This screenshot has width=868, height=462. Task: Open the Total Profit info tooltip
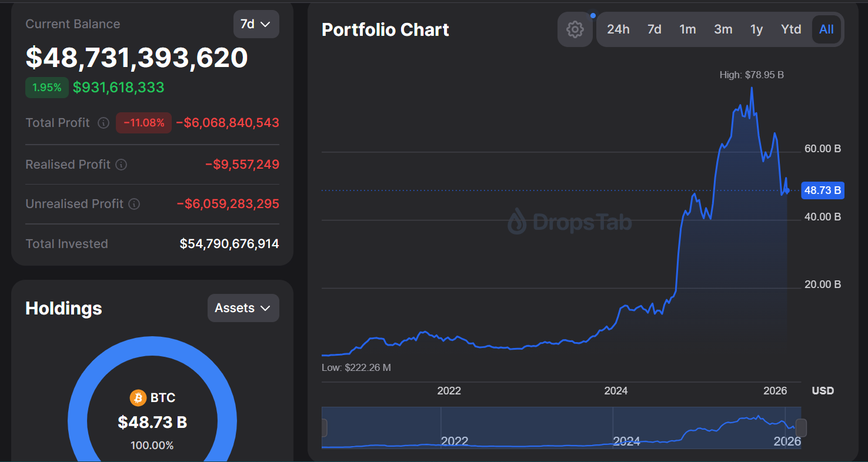(x=103, y=123)
